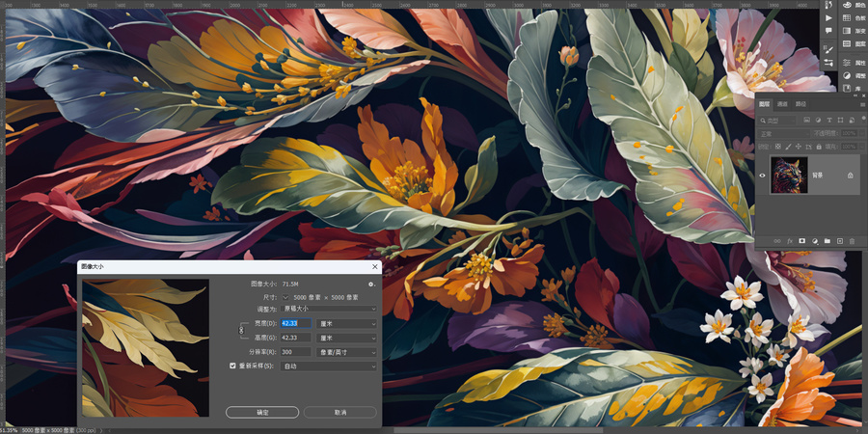Open the Adjustments (调整) panel
This screenshot has height=434, width=868.
point(854,76)
